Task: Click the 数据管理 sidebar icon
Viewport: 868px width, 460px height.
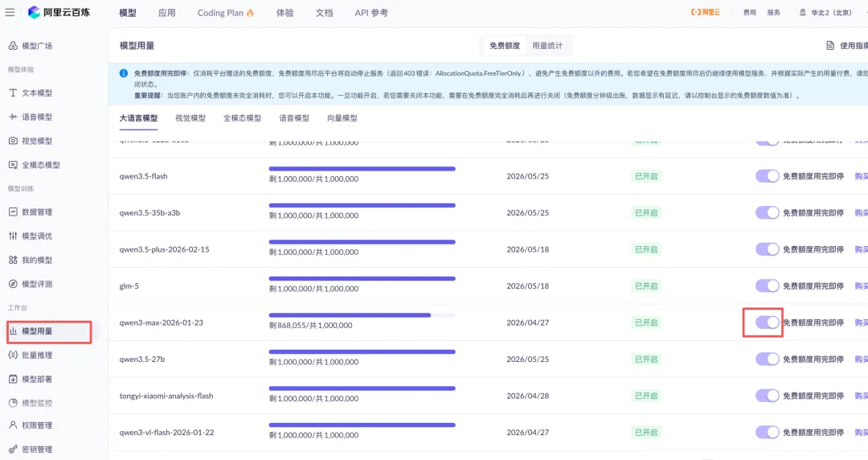Action: [x=13, y=212]
